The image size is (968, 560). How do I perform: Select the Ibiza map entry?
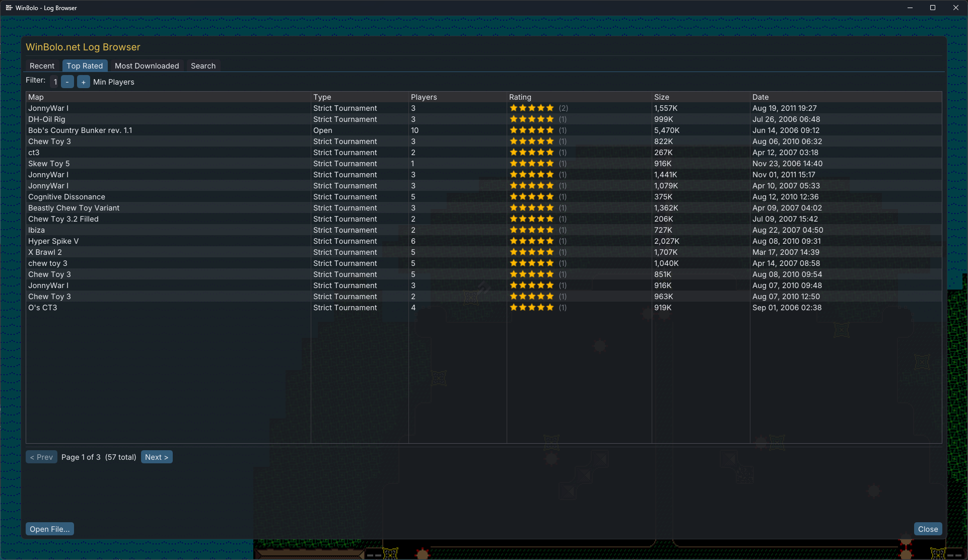click(x=36, y=230)
